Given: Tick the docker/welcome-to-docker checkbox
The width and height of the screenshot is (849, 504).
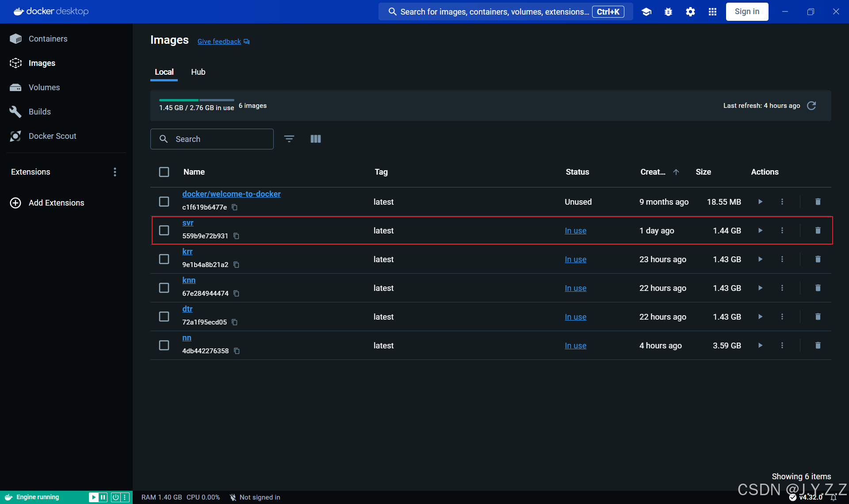Looking at the screenshot, I should (x=164, y=202).
